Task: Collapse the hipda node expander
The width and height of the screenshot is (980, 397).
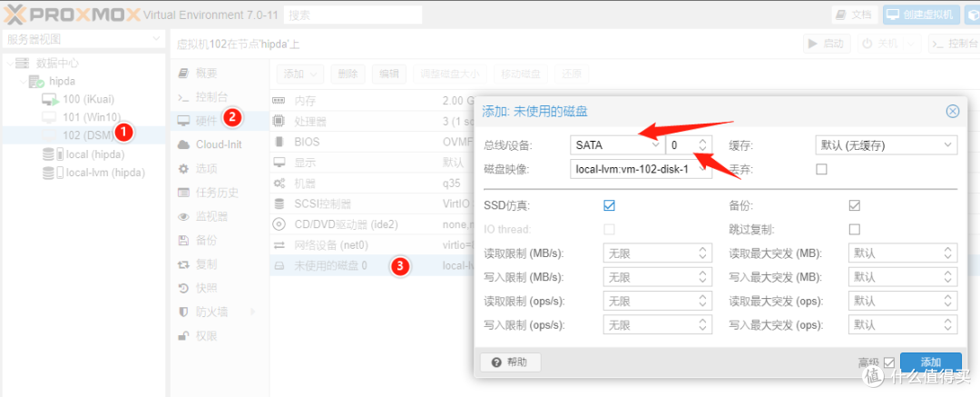Action: (23, 82)
